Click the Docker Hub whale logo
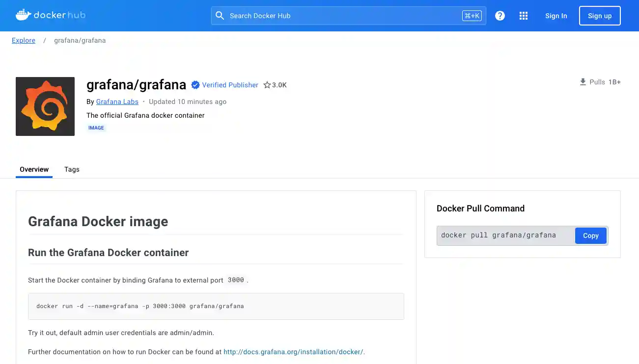The image size is (639, 364). [23, 15]
